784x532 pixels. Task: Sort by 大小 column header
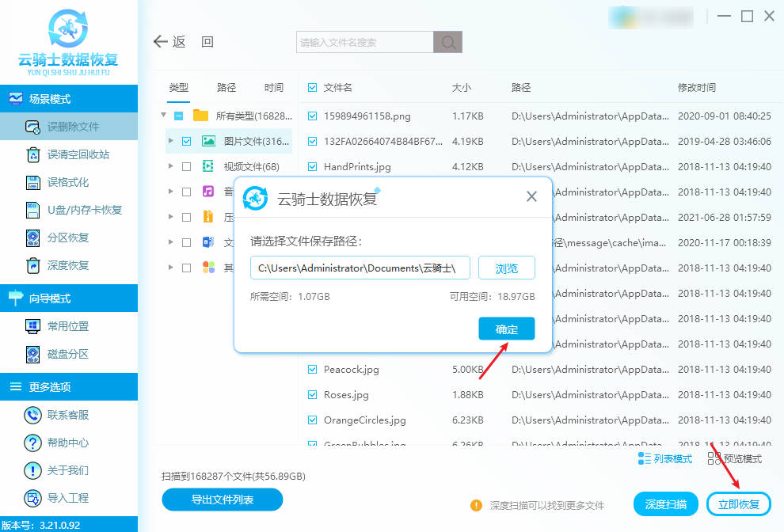[461, 88]
